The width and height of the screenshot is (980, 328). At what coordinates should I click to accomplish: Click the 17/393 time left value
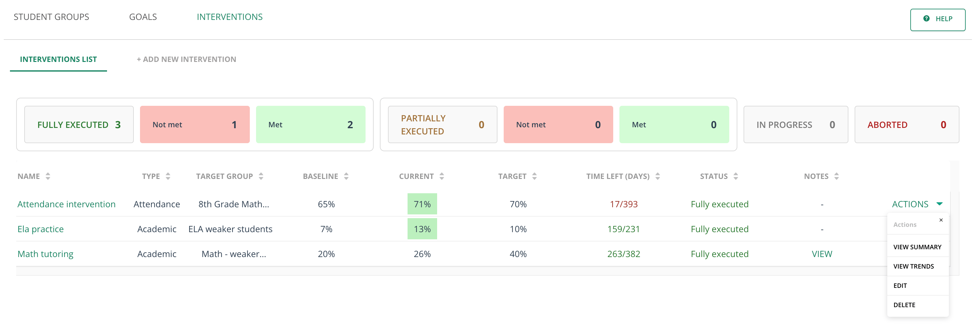tap(624, 204)
